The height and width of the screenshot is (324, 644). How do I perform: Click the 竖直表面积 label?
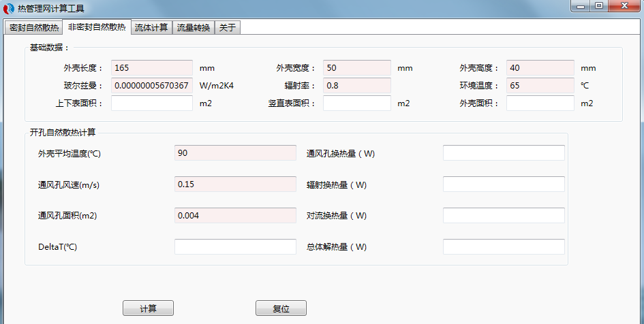pyautogui.click(x=292, y=103)
